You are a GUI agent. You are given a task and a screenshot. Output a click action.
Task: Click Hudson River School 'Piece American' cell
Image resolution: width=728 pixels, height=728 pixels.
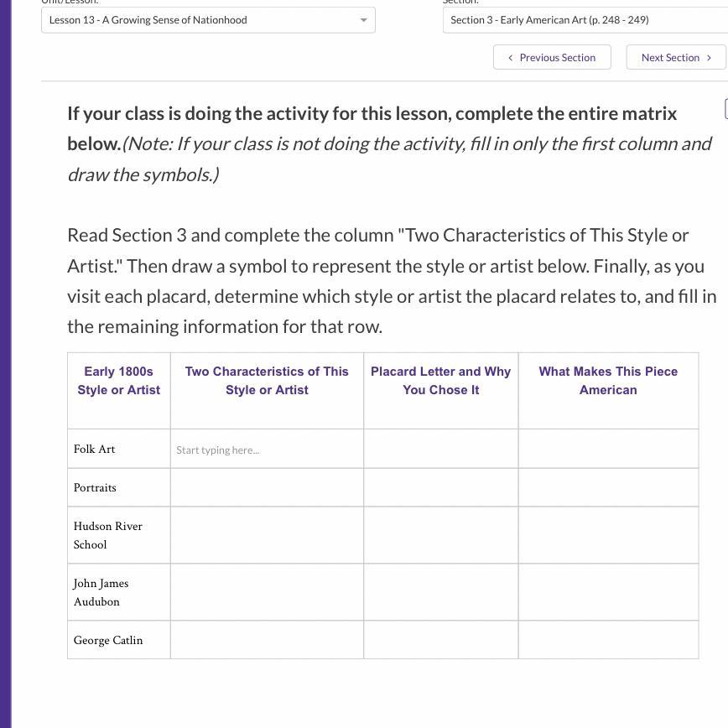coord(608,535)
